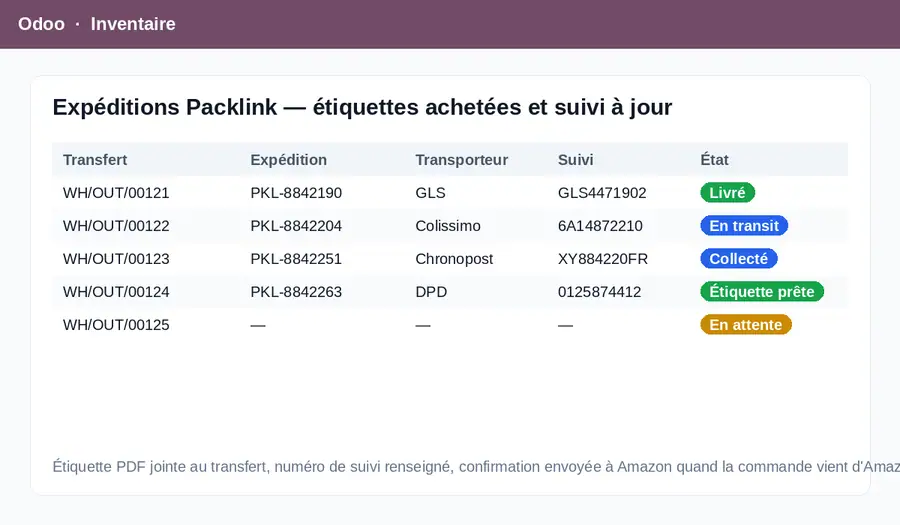Click the Collecté status badge
The width and height of the screenshot is (900, 525).
[739, 259]
